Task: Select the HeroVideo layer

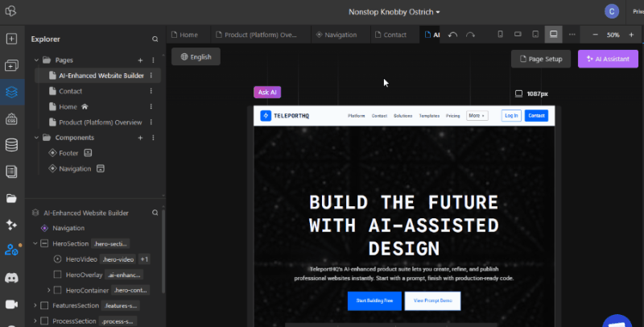Action: (81, 259)
